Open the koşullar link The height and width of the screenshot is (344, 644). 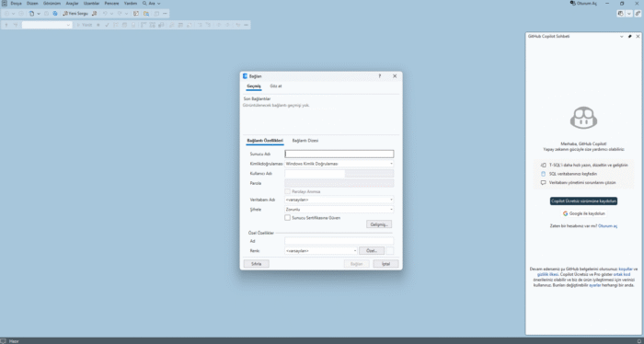click(x=626, y=269)
